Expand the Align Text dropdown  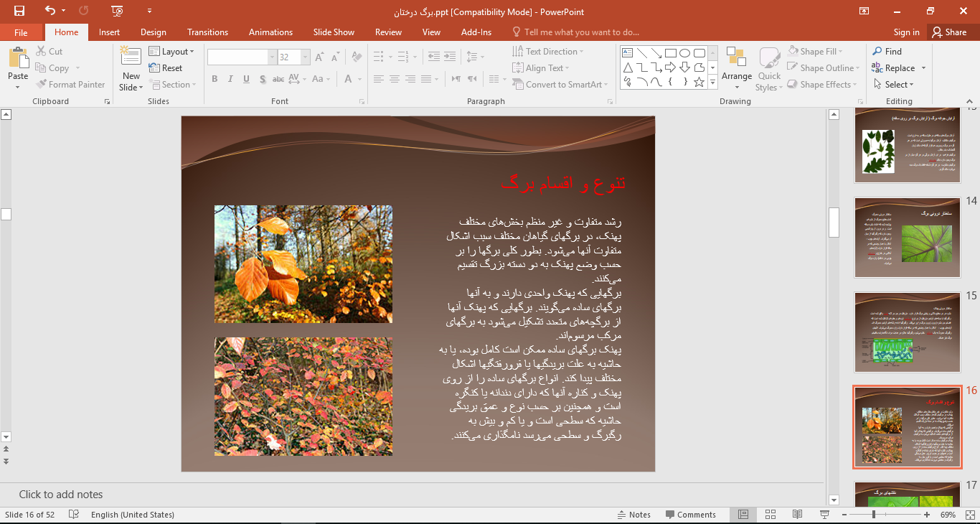coord(541,68)
